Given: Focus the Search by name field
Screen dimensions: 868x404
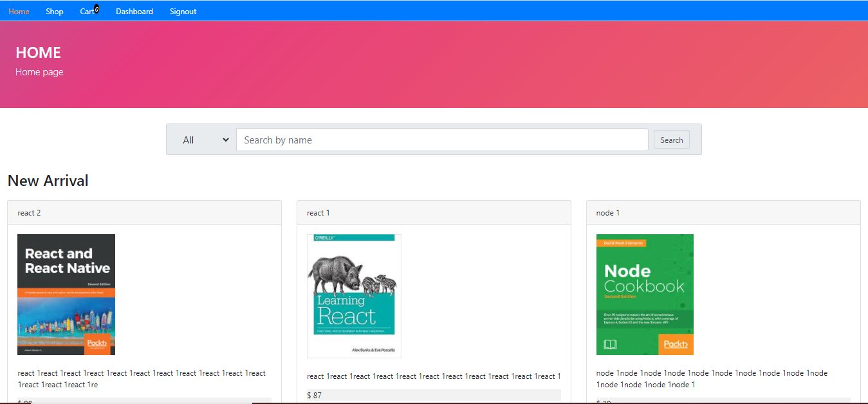Looking at the screenshot, I should pyautogui.click(x=442, y=140).
